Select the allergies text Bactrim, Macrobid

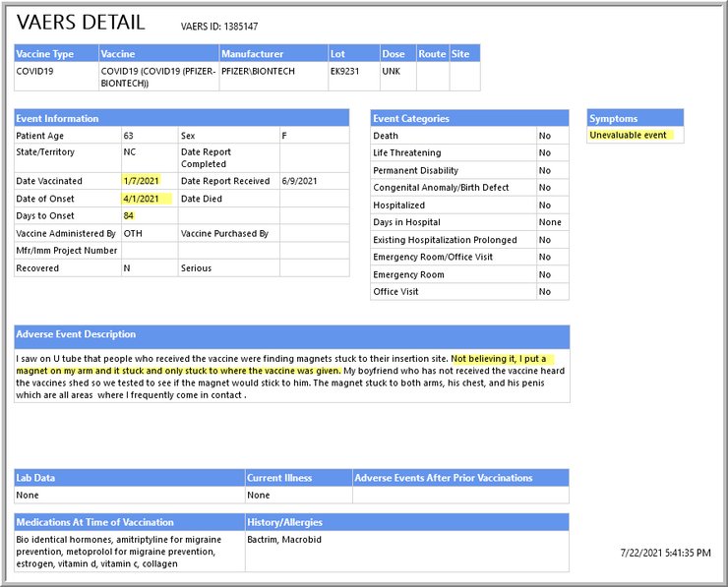pos(284,540)
